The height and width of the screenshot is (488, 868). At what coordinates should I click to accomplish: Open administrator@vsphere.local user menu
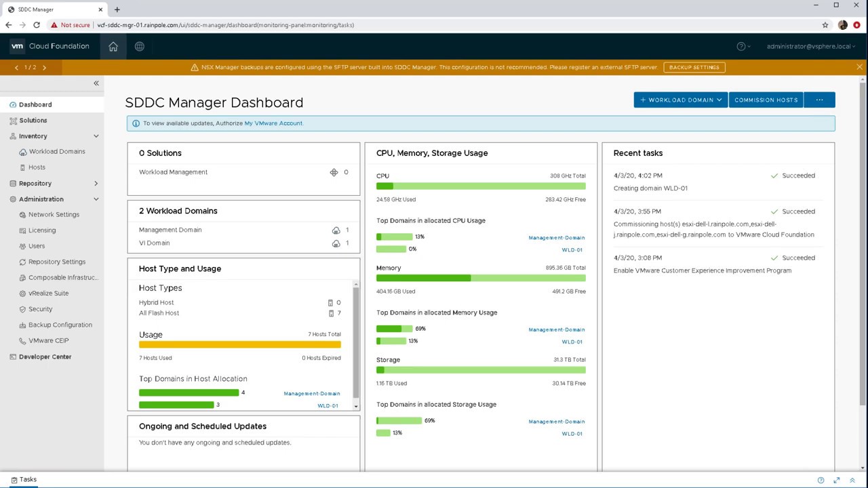(x=810, y=46)
